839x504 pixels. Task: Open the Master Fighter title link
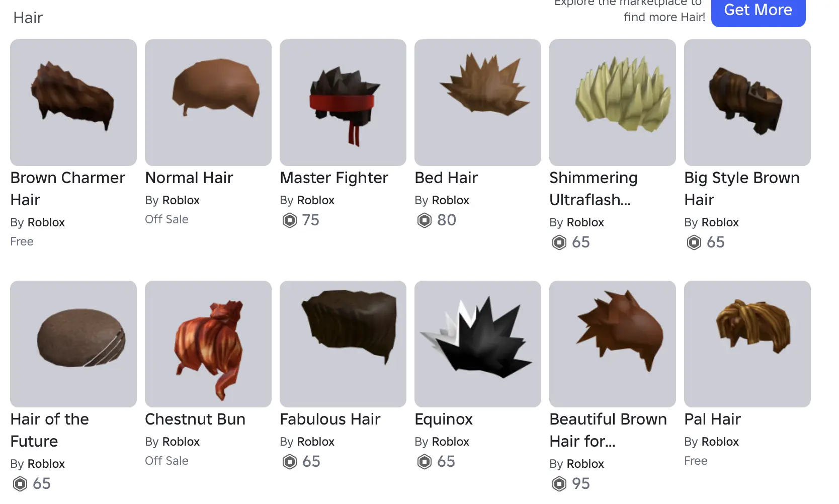pyautogui.click(x=334, y=178)
